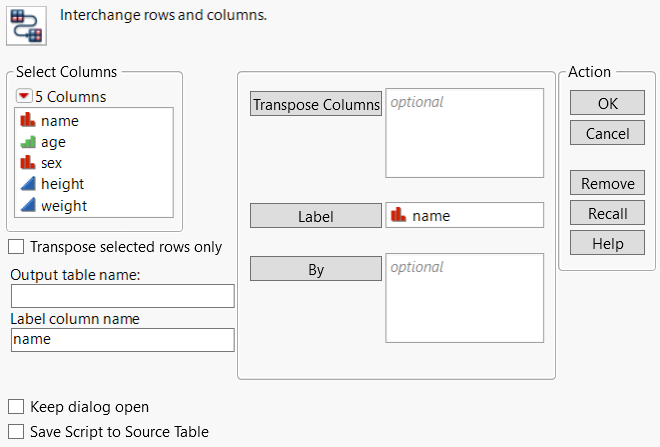Screen dimensions: 660x447
Task: Enable Transpose selected rows only
Action: coord(16,246)
